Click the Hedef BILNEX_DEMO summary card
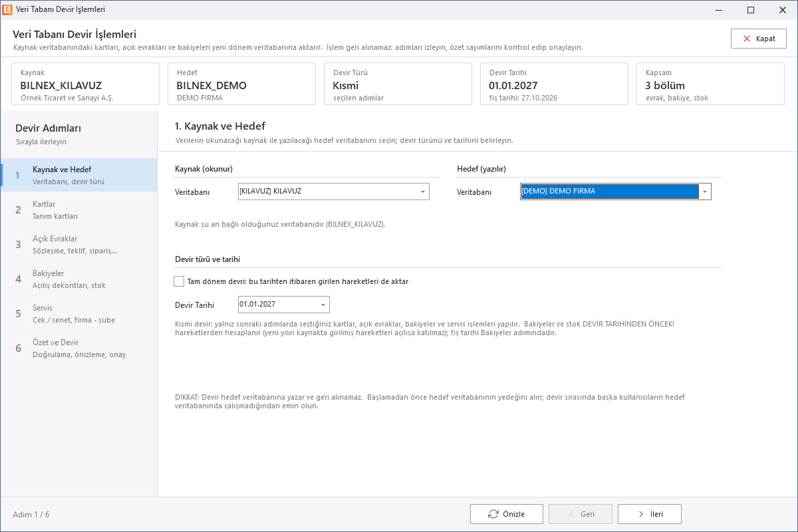Viewport: 798px width, 532px height. point(241,84)
